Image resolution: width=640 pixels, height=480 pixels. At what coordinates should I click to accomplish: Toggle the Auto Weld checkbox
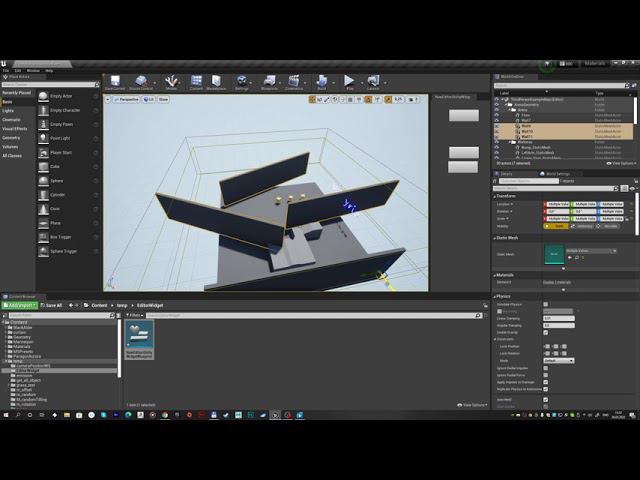546,400
